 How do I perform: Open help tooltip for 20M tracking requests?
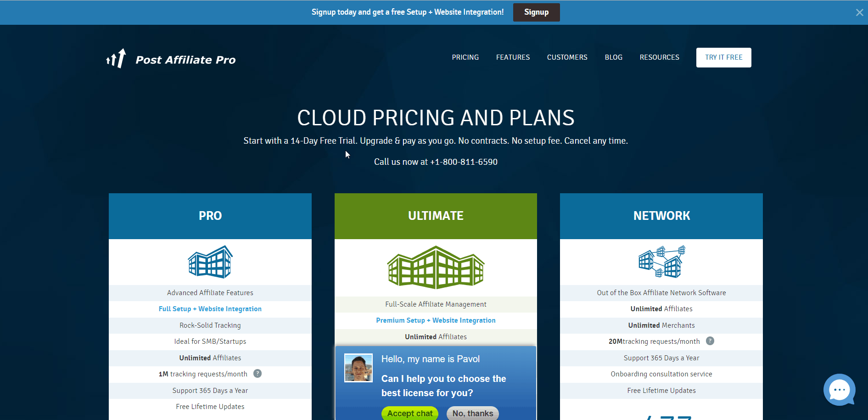(x=710, y=341)
